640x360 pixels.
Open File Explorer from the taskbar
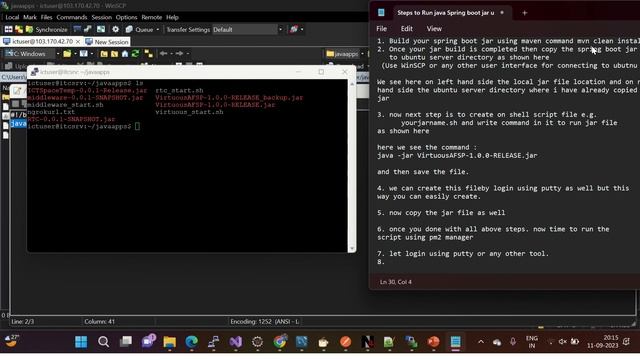(x=169, y=342)
